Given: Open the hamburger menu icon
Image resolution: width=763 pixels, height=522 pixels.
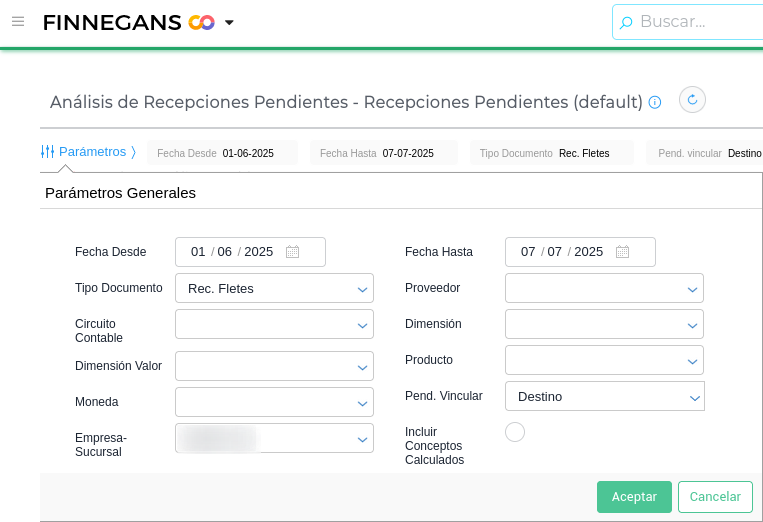Looking at the screenshot, I should point(17,21).
